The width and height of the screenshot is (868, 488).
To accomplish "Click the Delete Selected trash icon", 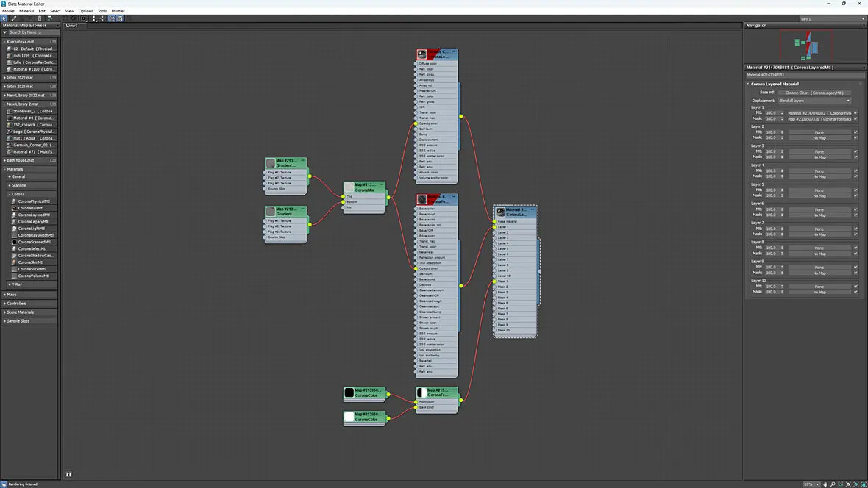I will coord(39,18).
